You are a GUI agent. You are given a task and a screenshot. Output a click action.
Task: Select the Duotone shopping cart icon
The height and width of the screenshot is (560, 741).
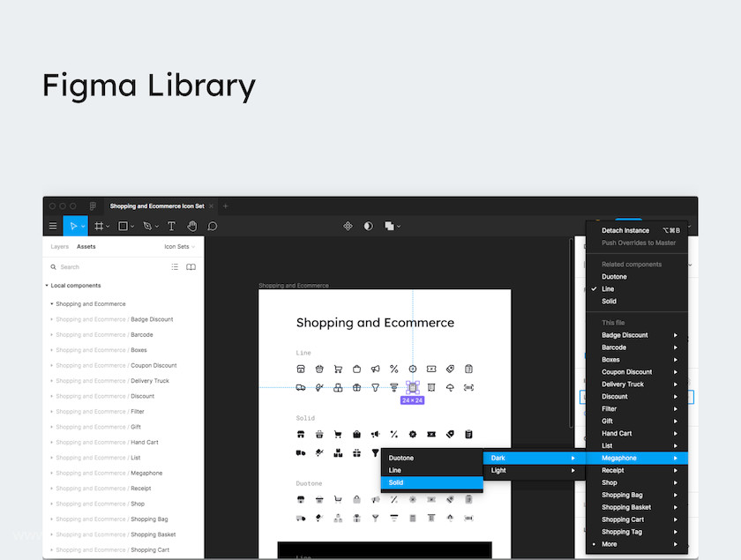pos(338,499)
